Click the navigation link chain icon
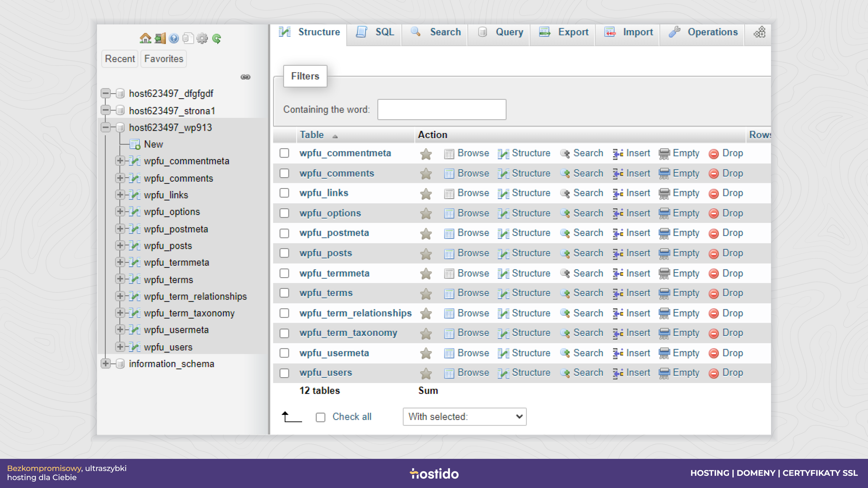868x488 pixels. coord(245,77)
